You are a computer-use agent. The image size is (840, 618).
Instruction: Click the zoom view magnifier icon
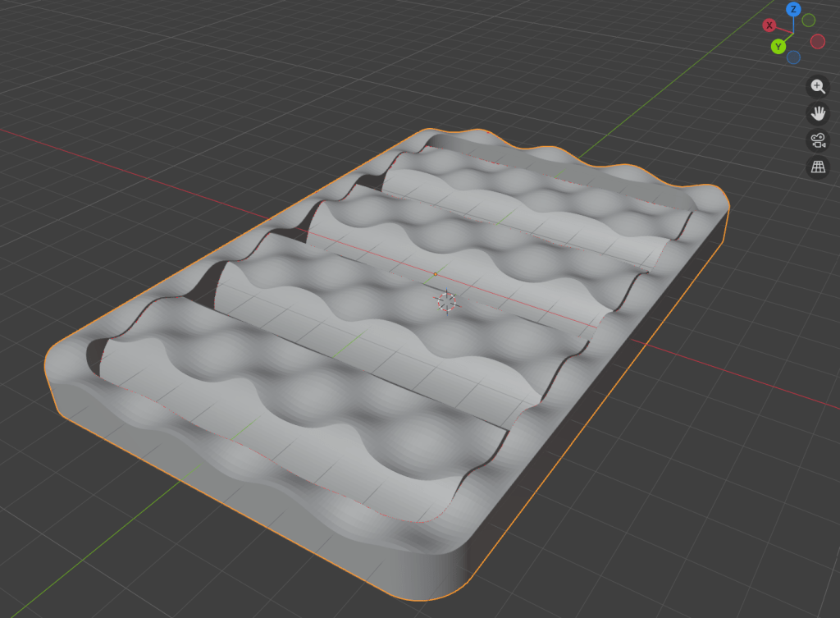click(x=818, y=86)
